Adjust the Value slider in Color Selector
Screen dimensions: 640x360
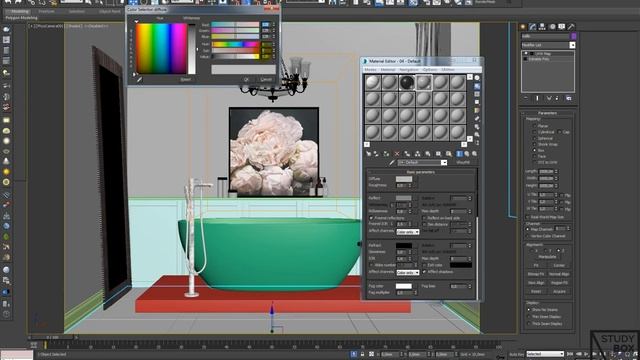[x=235, y=57]
